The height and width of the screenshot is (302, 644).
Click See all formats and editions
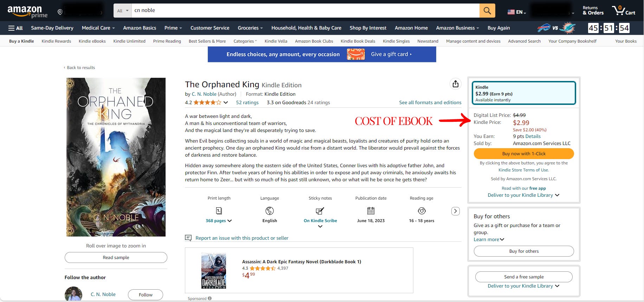[430, 103]
